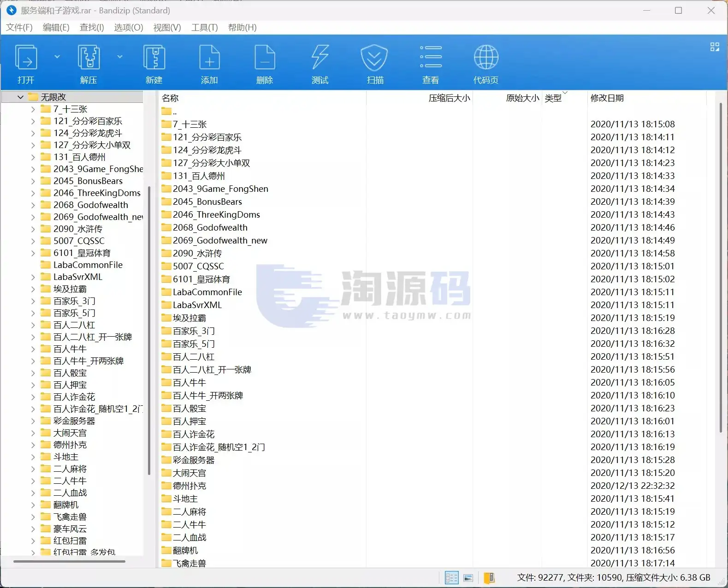This screenshot has width=728, height=588.
Task: Collapse the 无限改 root tree node
Action: [20, 97]
